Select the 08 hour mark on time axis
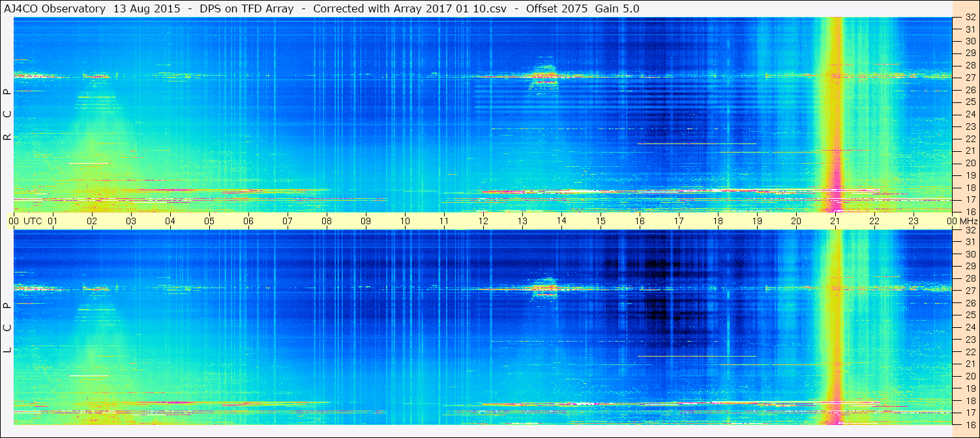980x438 pixels. (327, 221)
